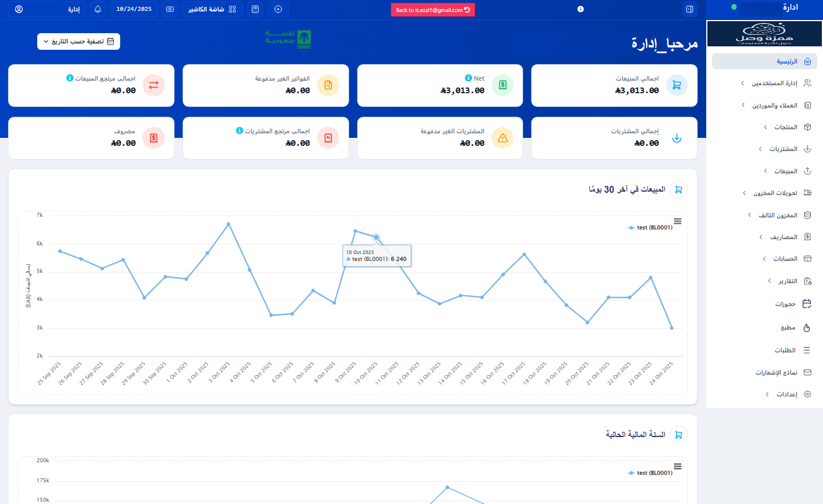The height and width of the screenshot is (504, 823).
Task: Expand the المنتجات sidebar menu
Action: tap(785, 127)
